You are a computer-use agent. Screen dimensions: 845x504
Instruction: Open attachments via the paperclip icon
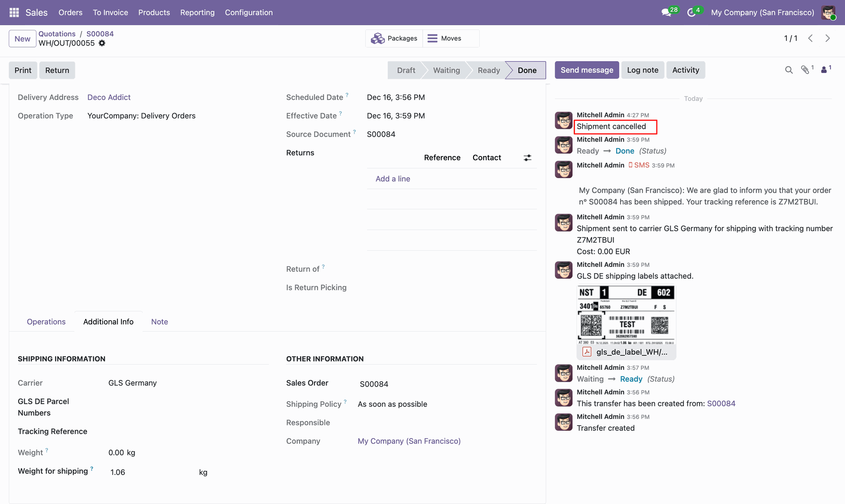(x=805, y=70)
